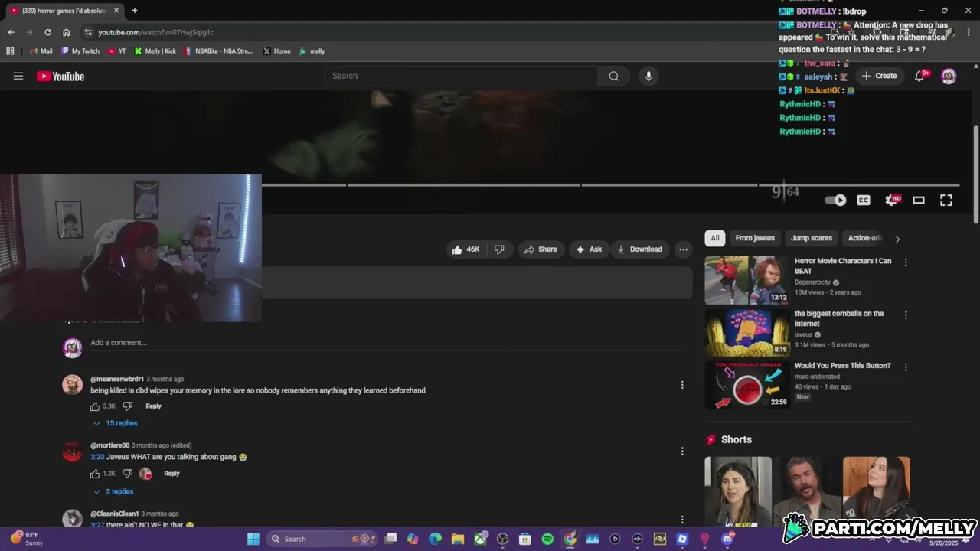The height and width of the screenshot is (551, 980).
Task: Click the Ask button
Action: click(x=589, y=249)
